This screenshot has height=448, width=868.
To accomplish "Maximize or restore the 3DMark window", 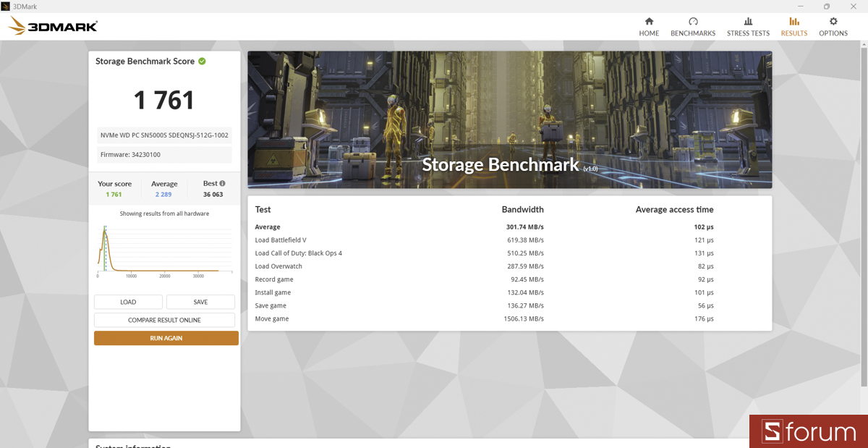I will [x=826, y=7].
